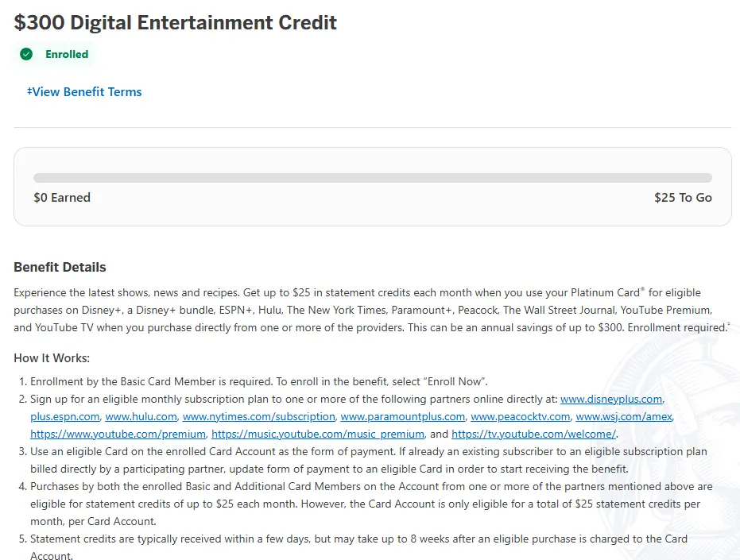
Task: Go to the www.hulu.com link
Action: pos(141,416)
